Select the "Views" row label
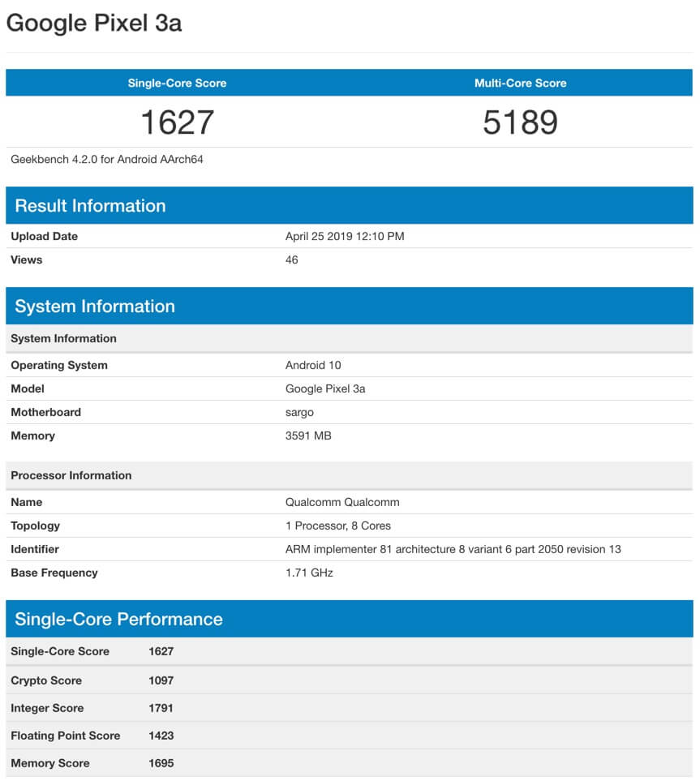Screen dimensions: 700x781 [x=27, y=260]
